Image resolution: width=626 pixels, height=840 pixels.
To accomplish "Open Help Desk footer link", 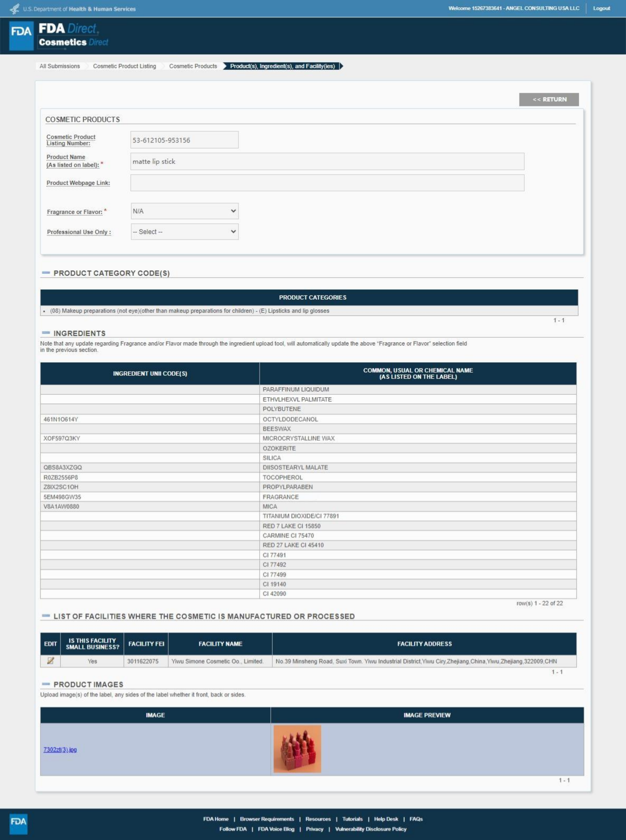I will [x=386, y=819].
